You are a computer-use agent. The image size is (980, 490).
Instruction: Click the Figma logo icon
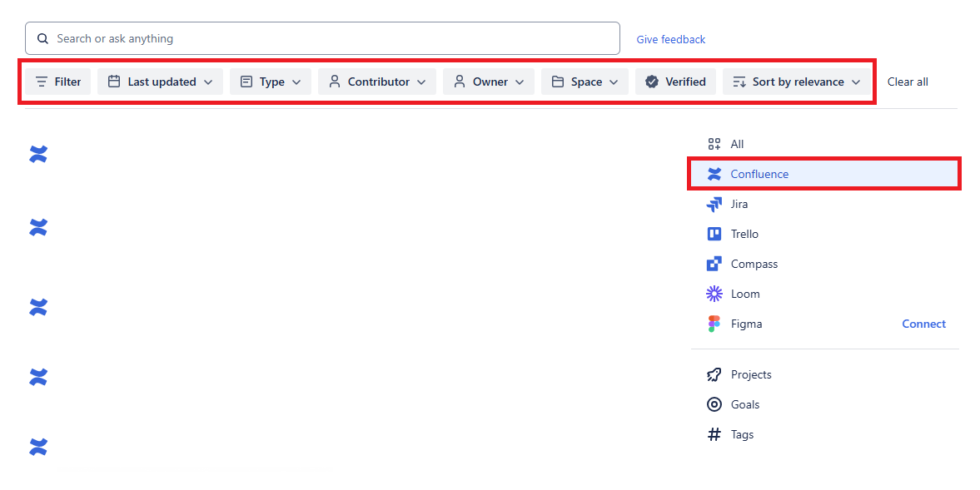714,324
